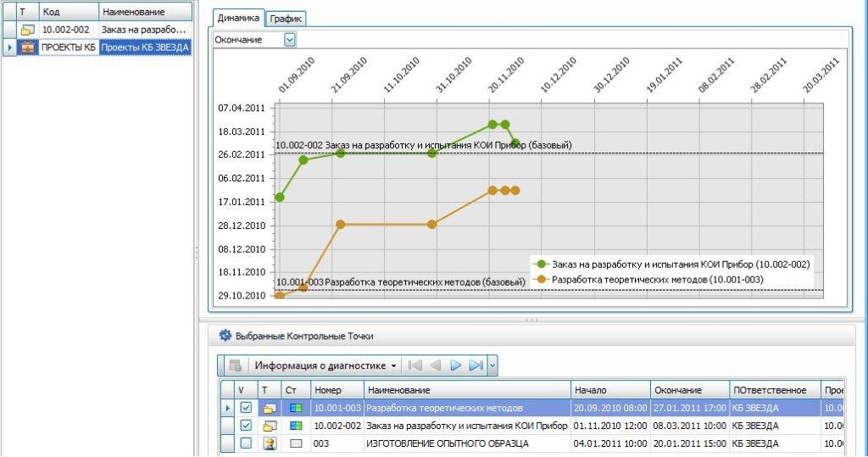Click baseline label 10.002-002 on chart
This screenshot has height=457, width=868.
424,145
